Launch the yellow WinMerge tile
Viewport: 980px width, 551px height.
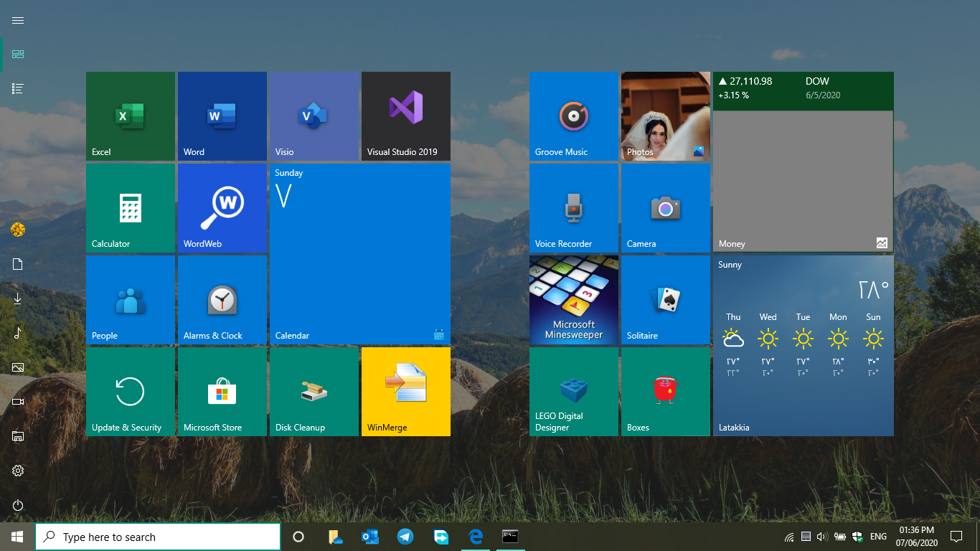coord(406,392)
